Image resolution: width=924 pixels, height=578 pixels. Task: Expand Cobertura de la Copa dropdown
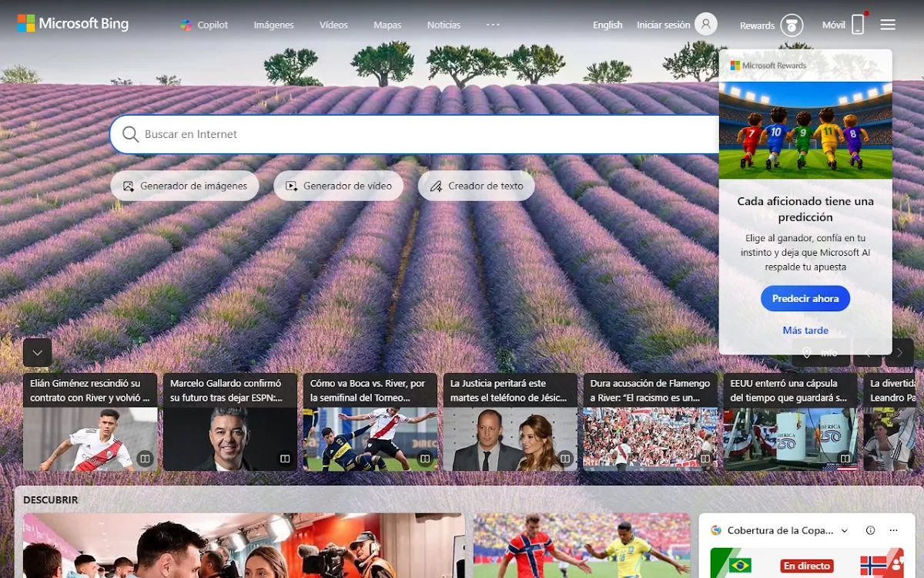click(845, 530)
